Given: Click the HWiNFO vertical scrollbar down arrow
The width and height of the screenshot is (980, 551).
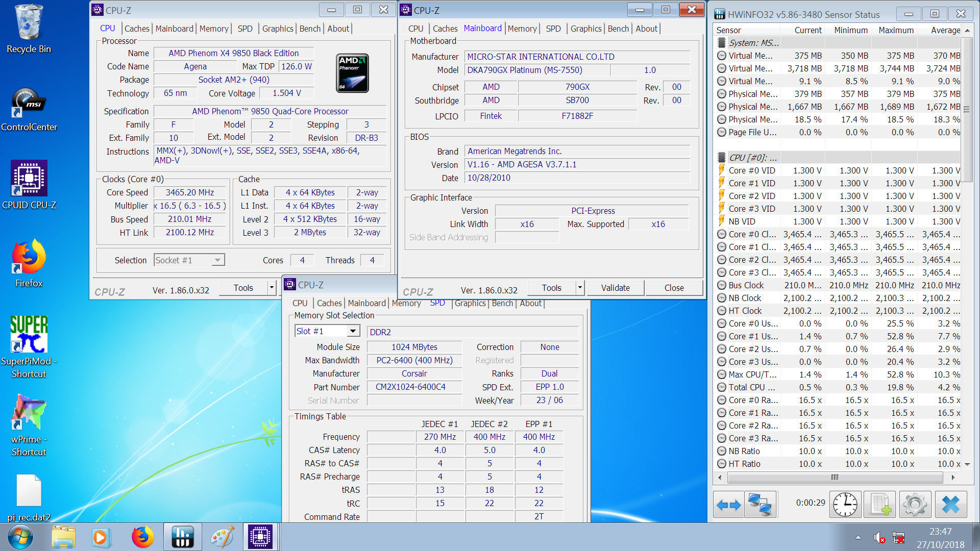Looking at the screenshot, I should (x=967, y=464).
